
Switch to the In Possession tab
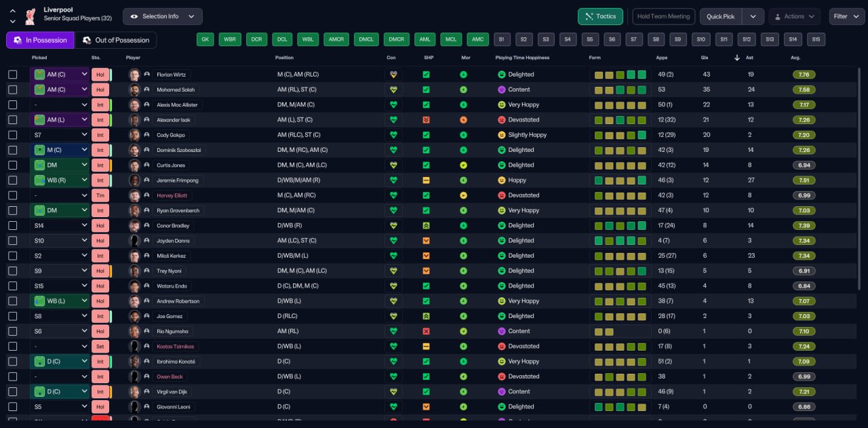click(x=40, y=40)
